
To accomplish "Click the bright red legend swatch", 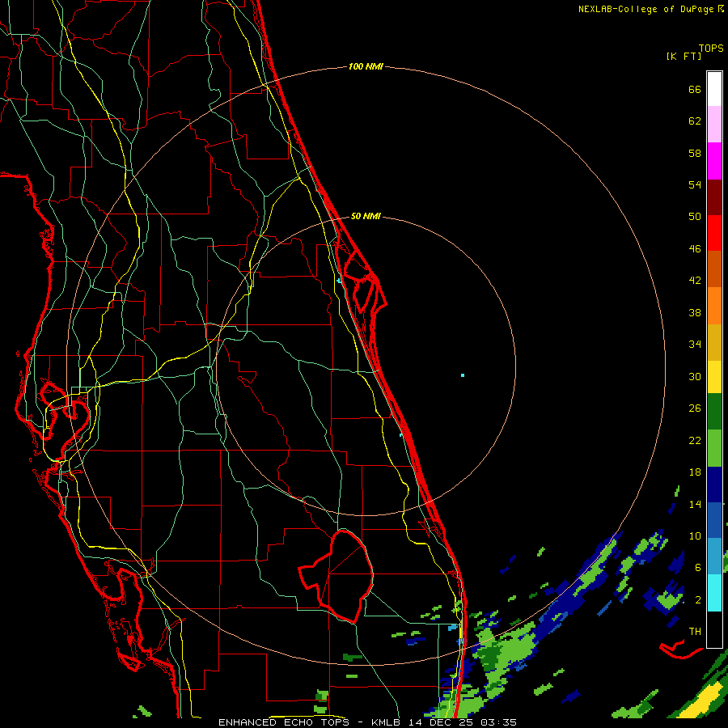I will pyautogui.click(x=714, y=233).
